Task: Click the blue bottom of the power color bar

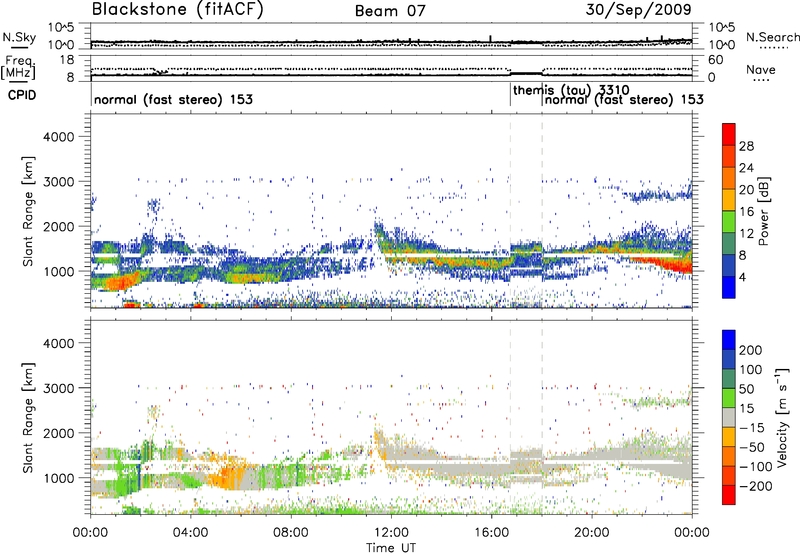Action: pos(729,287)
